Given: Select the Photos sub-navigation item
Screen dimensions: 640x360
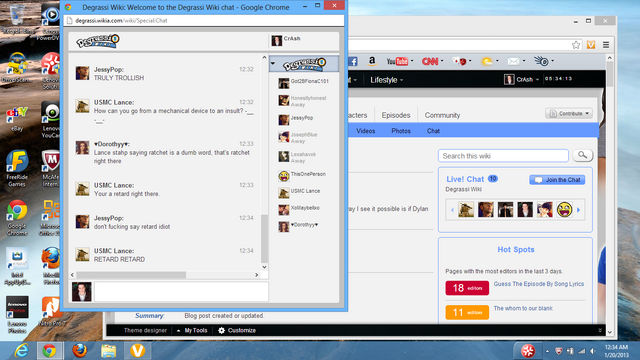Looking at the screenshot, I should [401, 131].
